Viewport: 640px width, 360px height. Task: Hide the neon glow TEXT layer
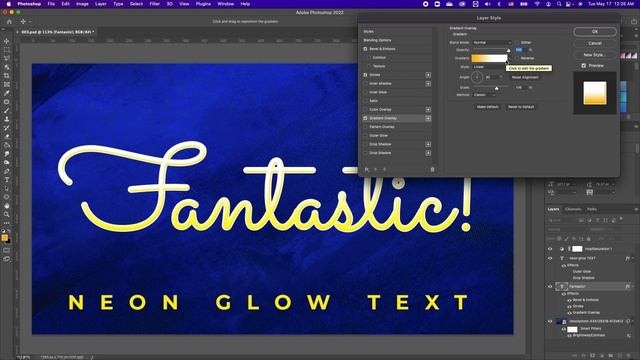point(550,258)
